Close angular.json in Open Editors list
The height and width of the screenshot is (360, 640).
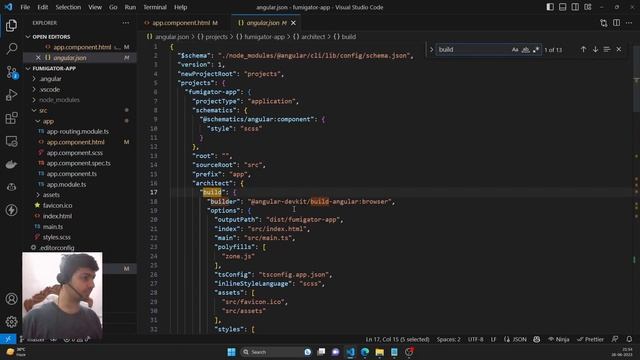click(x=38, y=58)
